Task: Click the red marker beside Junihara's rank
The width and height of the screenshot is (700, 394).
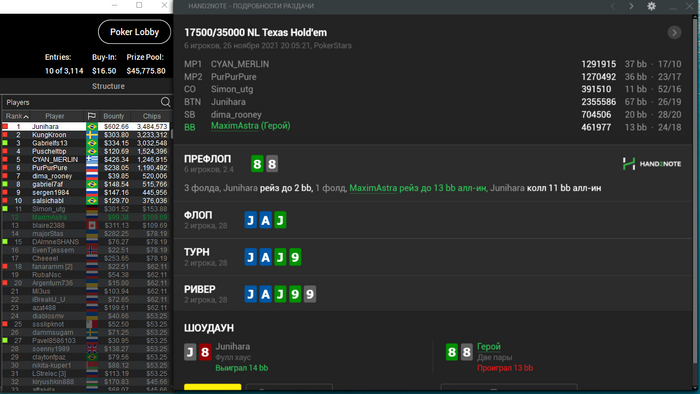Action: coord(5,127)
